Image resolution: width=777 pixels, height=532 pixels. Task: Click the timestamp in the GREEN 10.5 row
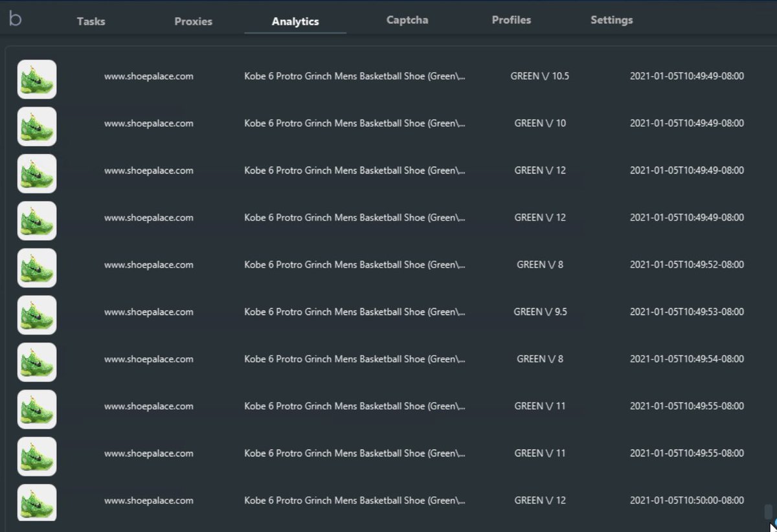pos(687,76)
